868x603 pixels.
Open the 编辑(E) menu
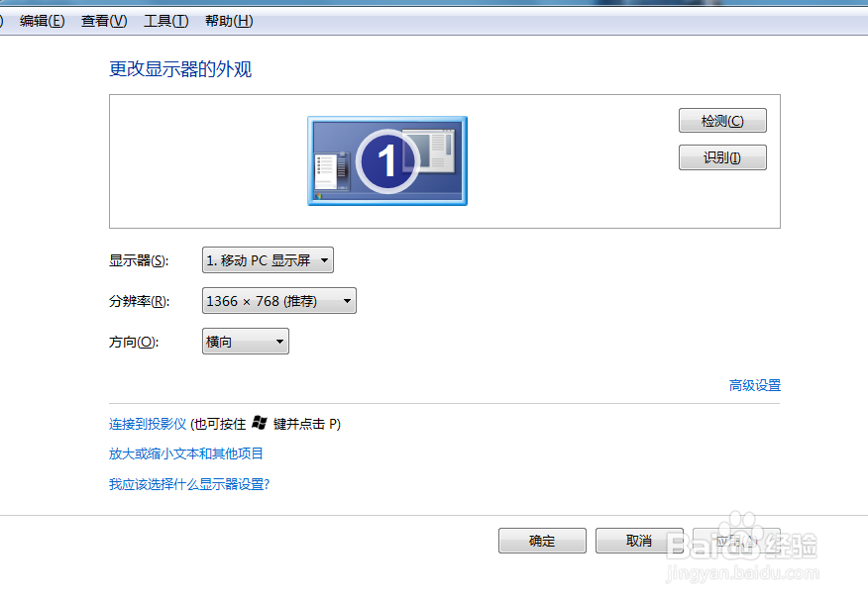tap(42, 21)
